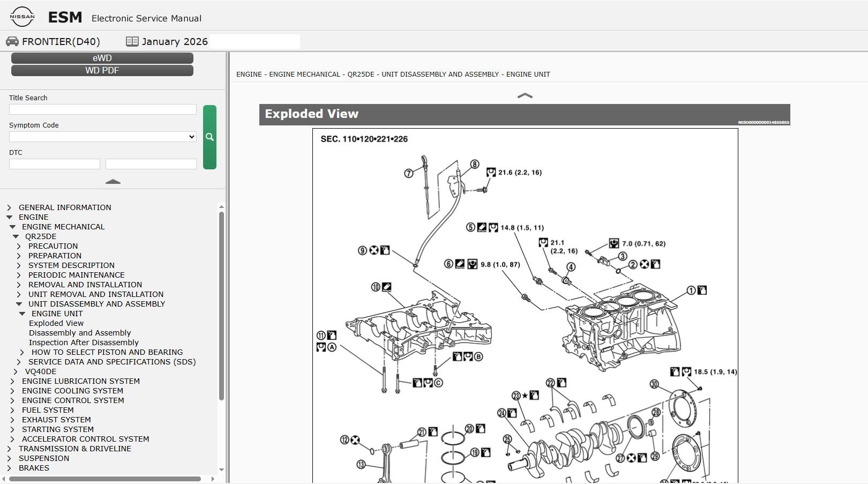Click the tree scroll-down arrow
This screenshot has width=868, height=484.
coord(221,470)
